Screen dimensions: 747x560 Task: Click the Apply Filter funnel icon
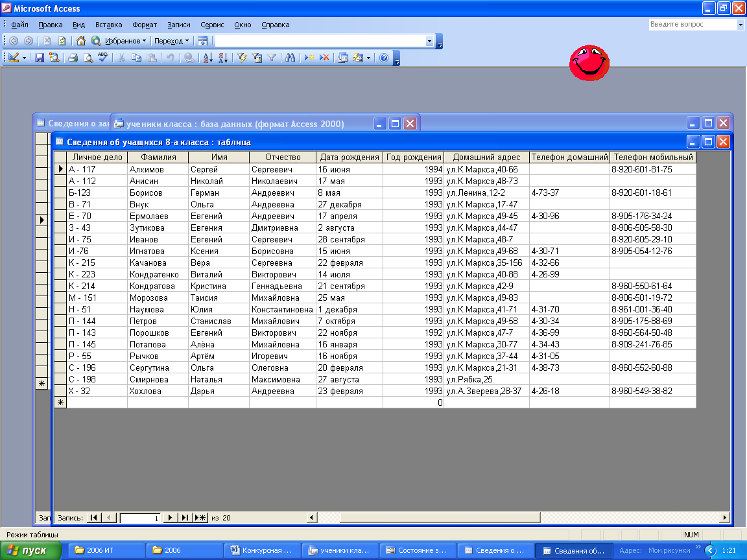pyautogui.click(x=272, y=58)
